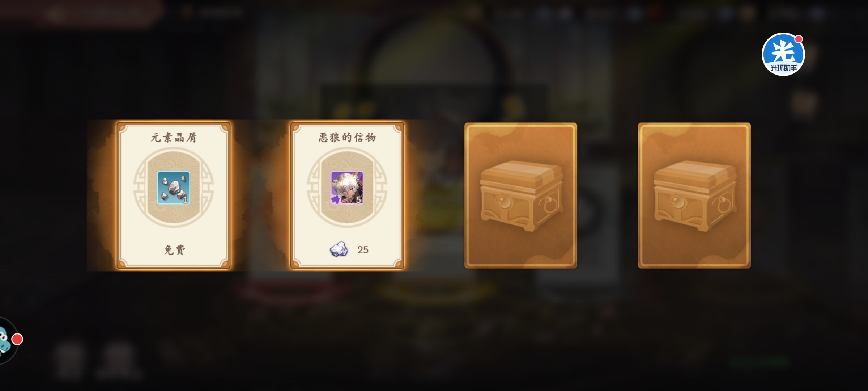
Task: Claim the 免费 free reward
Action: 175,250
